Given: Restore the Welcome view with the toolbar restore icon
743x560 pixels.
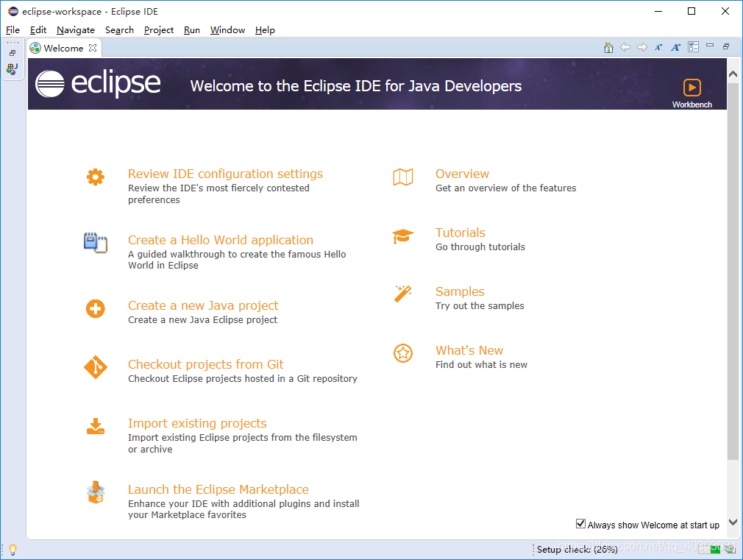Looking at the screenshot, I should [726, 46].
